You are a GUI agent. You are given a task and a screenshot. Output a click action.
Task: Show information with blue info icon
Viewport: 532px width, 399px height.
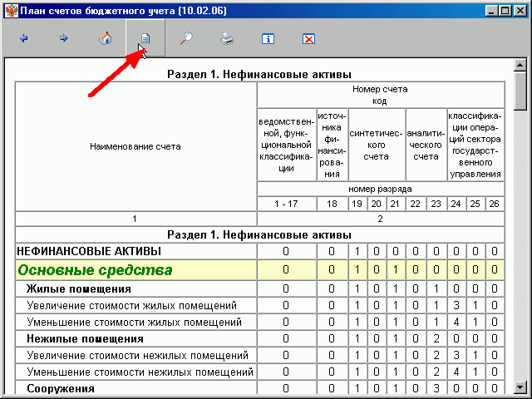click(x=268, y=39)
